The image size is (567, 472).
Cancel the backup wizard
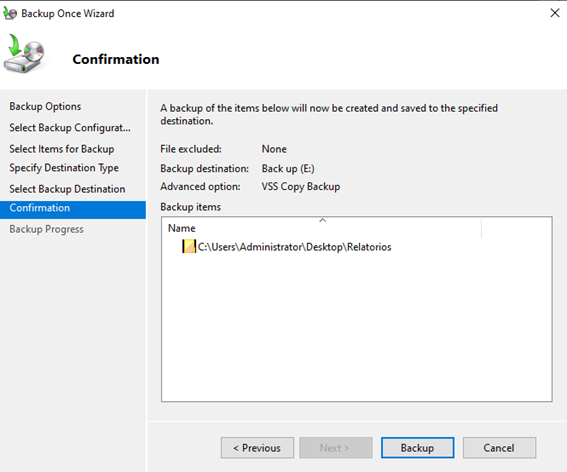point(499,448)
